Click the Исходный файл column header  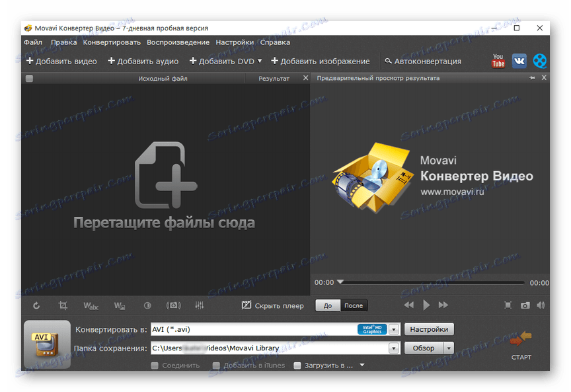(163, 78)
